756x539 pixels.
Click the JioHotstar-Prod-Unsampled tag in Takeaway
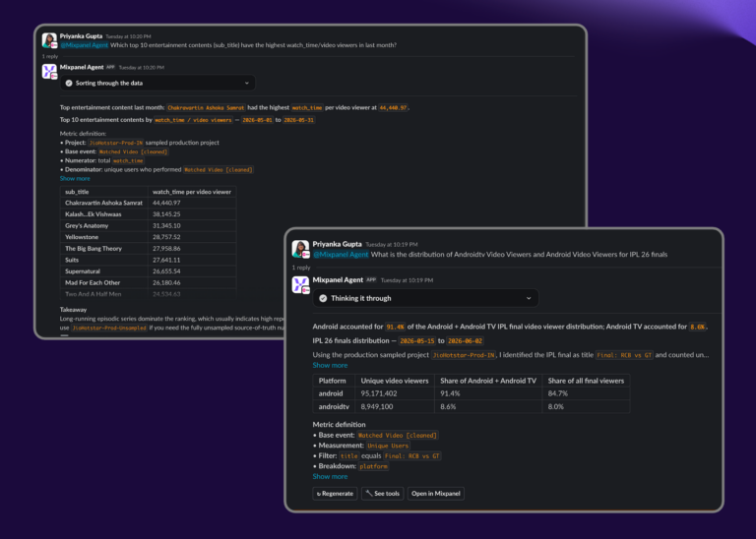coord(109,328)
